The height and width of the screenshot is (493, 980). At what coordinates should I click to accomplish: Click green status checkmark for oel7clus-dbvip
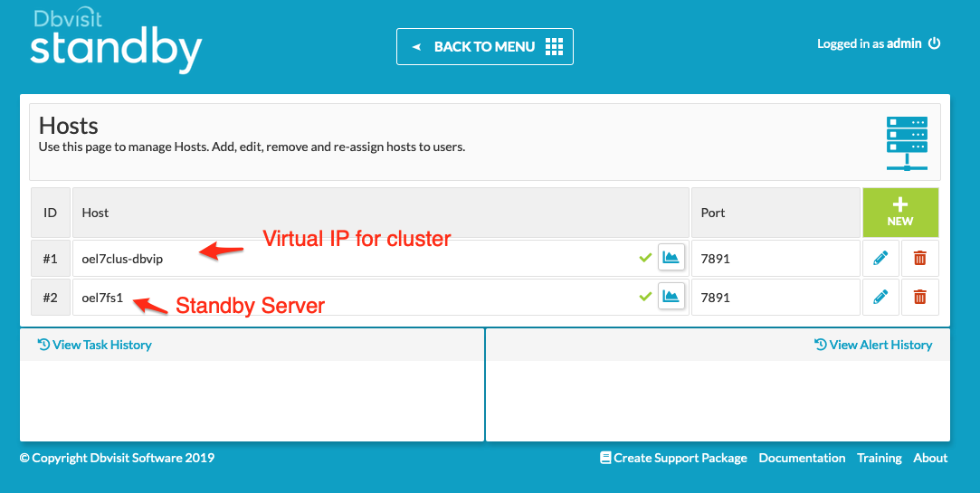pyautogui.click(x=645, y=258)
